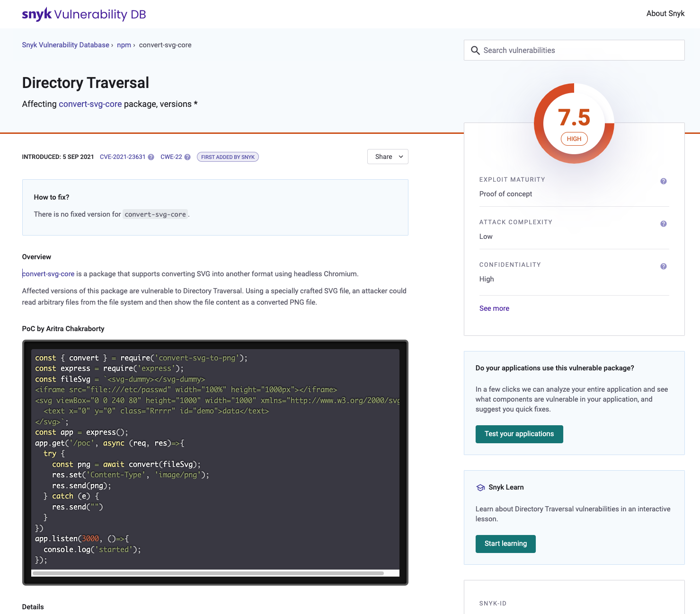The height and width of the screenshot is (614, 700).
Task: Click the Snyk Learn graduation cap icon
Action: point(480,488)
